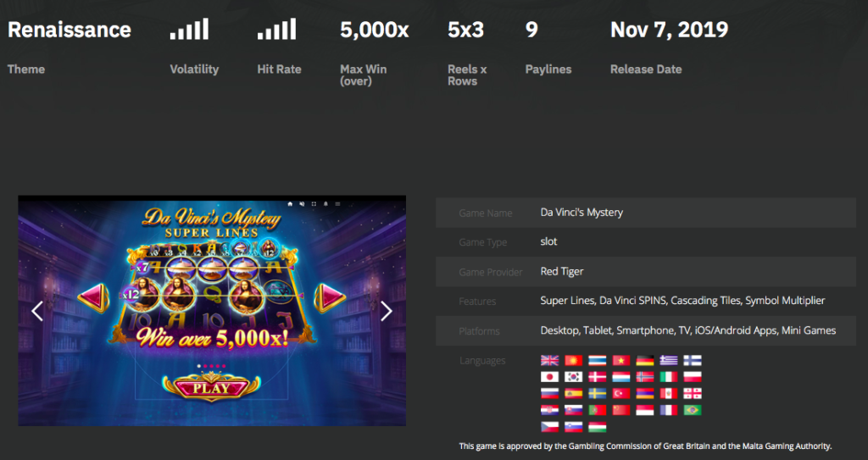Click the red PLAY button
Viewport: 868px width, 460px height.
point(211,387)
